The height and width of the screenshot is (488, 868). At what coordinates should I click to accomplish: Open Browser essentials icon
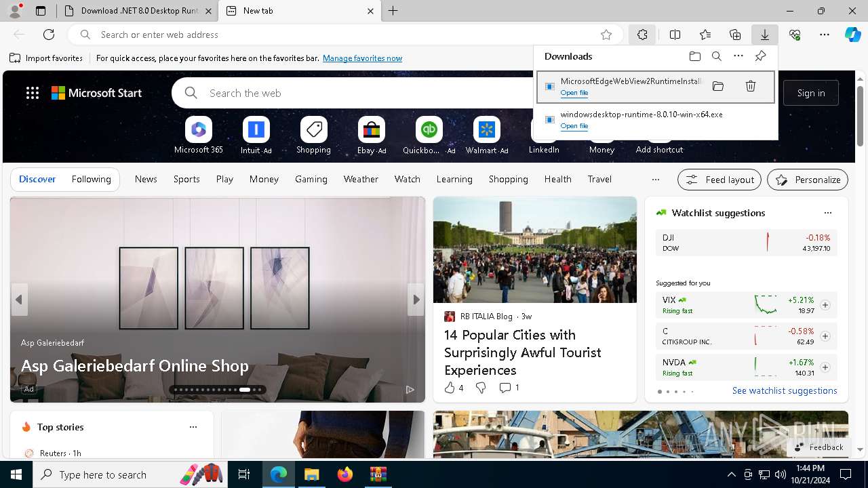[795, 35]
